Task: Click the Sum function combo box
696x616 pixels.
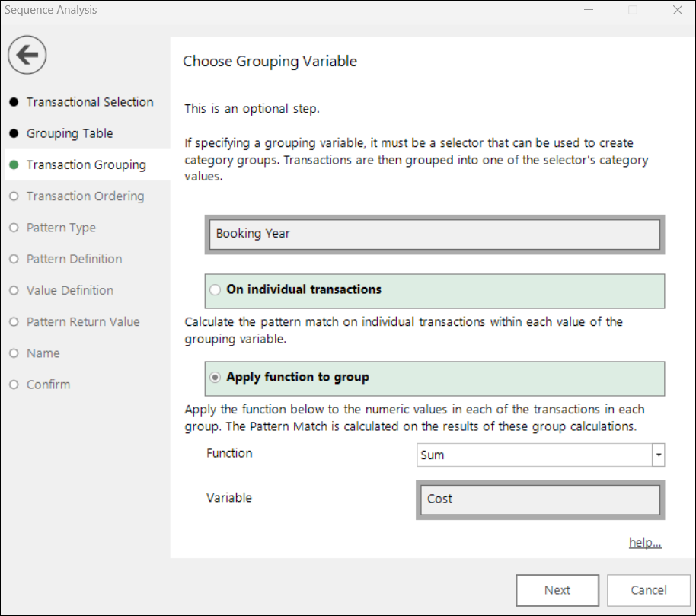Action: coord(541,455)
